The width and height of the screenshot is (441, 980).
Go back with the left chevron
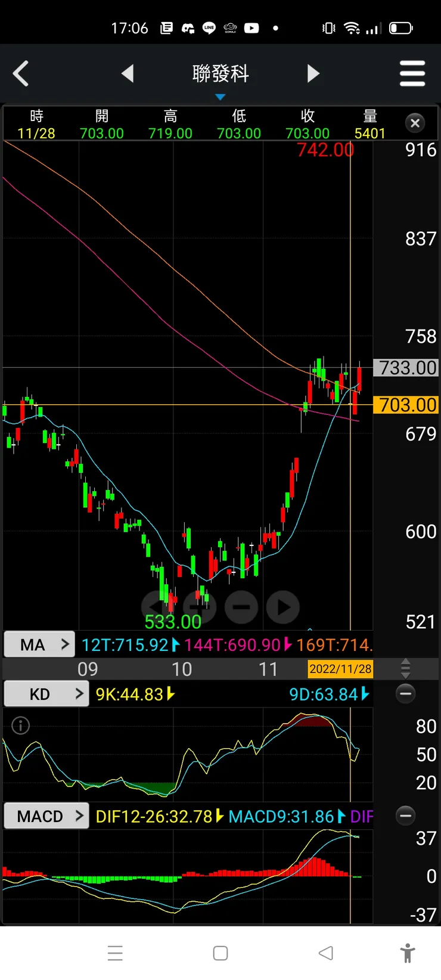(x=21, y=74)
